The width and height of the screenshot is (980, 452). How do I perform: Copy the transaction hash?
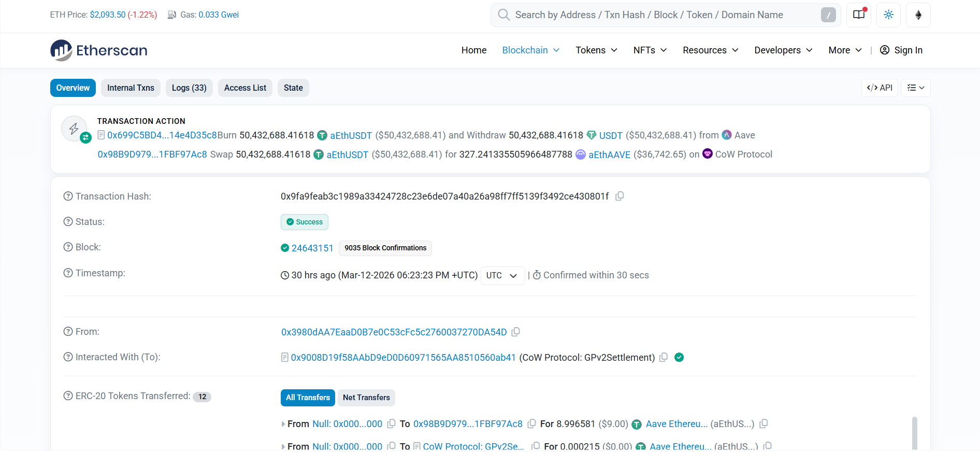[619, 196]
